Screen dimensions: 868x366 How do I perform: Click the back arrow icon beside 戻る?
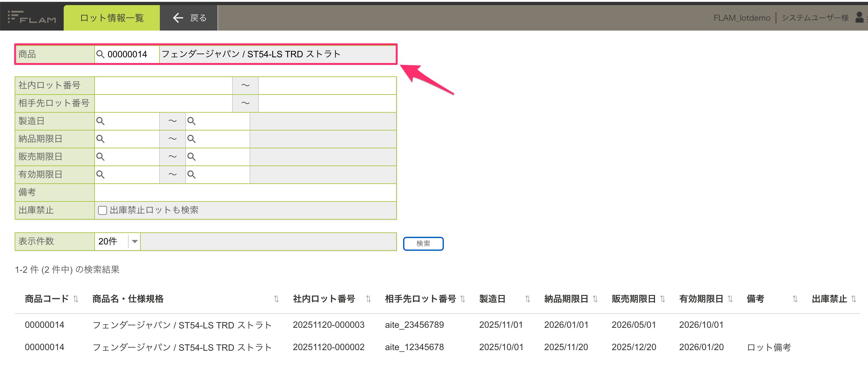178,18
